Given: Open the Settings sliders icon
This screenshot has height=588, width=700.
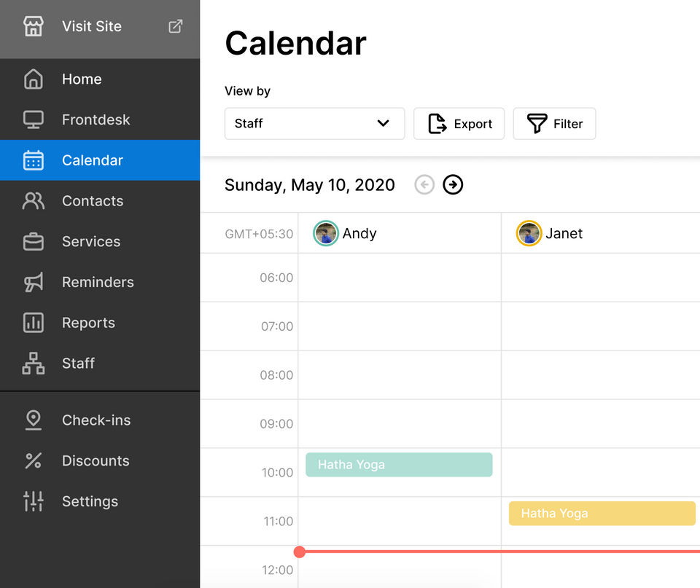Looking at the screenshot, I should [34, 501].
